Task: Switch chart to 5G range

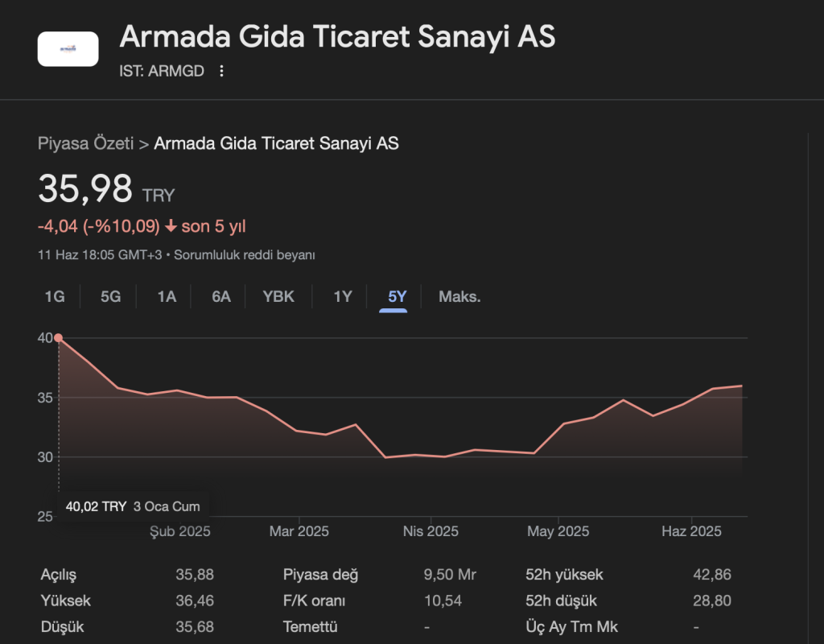Action: [110, 297]
